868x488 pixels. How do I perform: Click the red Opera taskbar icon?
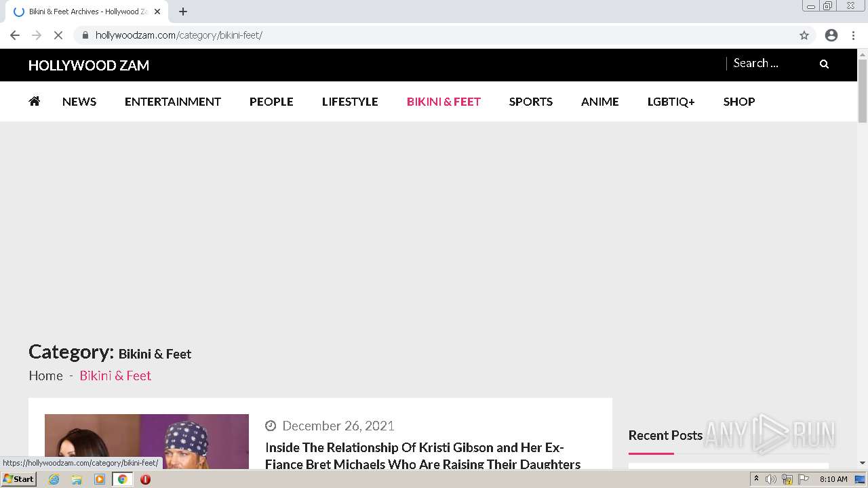pyautogui.click(x=145, y=479)
